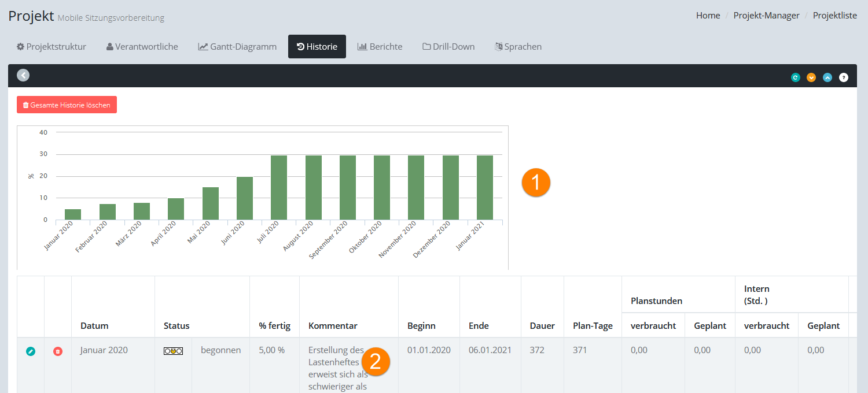Open the Berichte tab
Screen dimensions: 868x393
point(380,47)
